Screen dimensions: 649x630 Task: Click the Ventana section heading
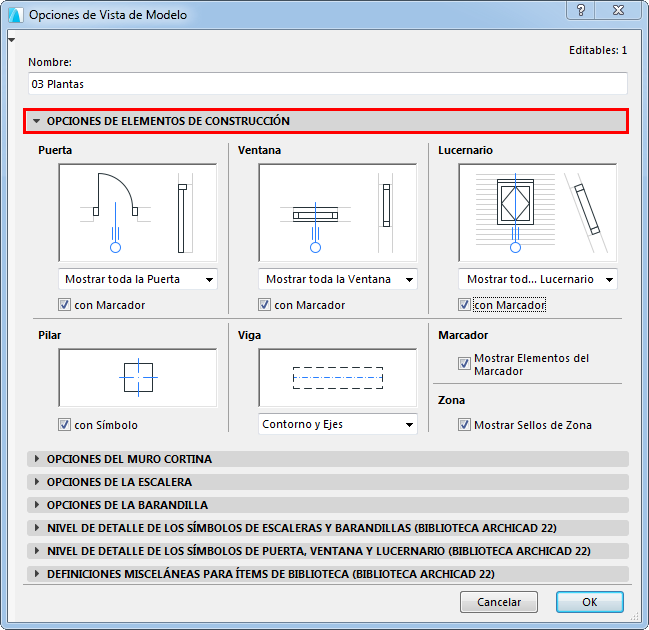pos(259,150)
